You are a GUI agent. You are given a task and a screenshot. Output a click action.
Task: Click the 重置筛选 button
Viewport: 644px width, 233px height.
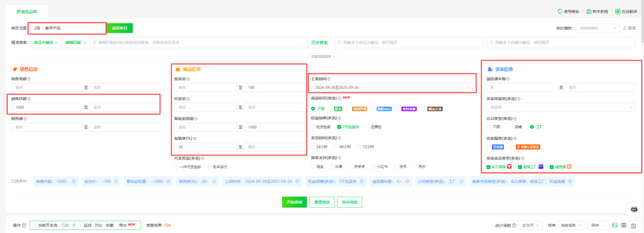pyautogui.click(x=322, y=202)
